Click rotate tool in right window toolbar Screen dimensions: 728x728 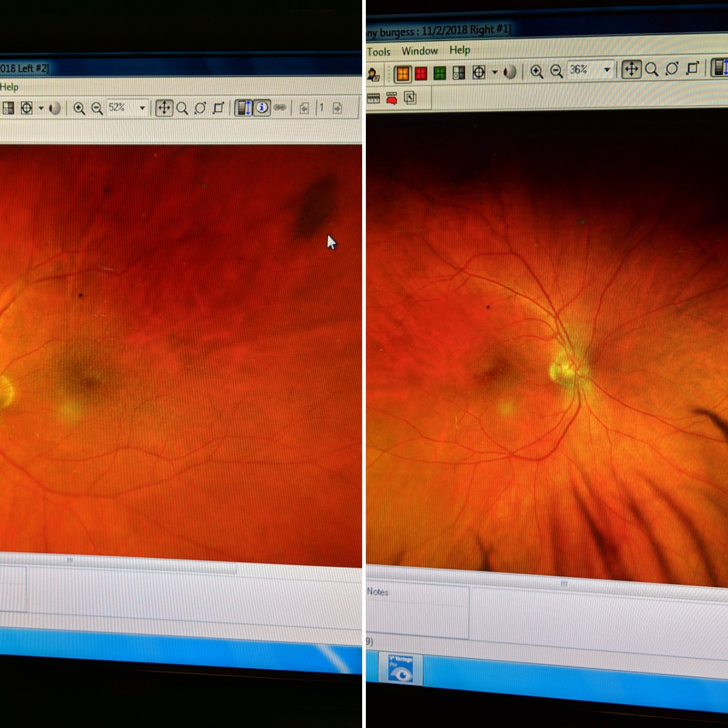(672, 69)
